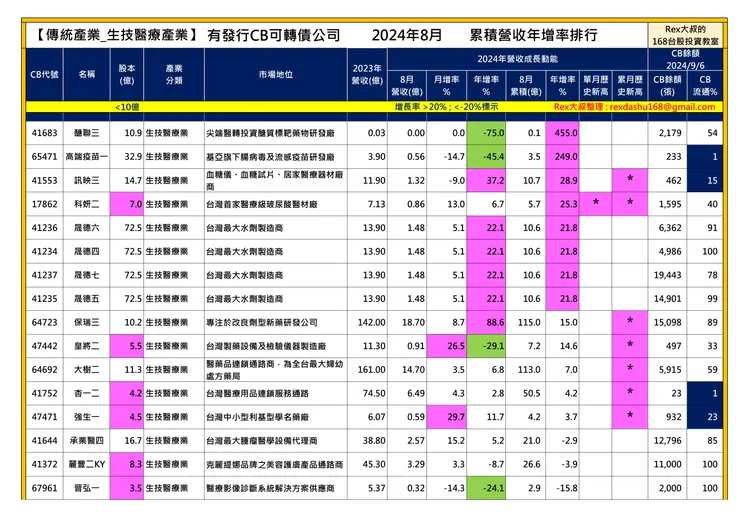
Task: Select the 月增率% column header
Action: pos(446,85)
